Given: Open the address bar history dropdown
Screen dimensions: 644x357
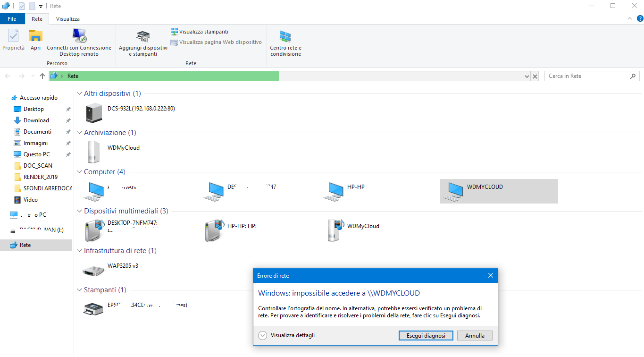Looking at the screenshot, I should (527, 76).
